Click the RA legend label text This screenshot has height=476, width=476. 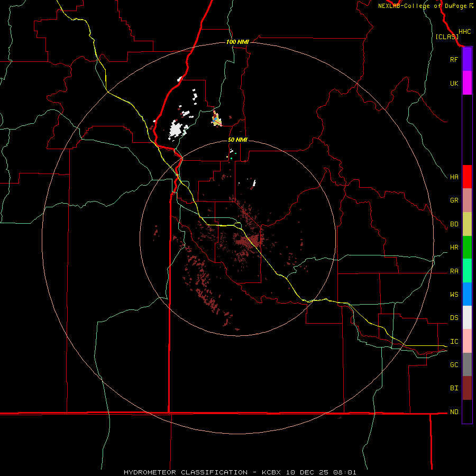coord(454,271)
